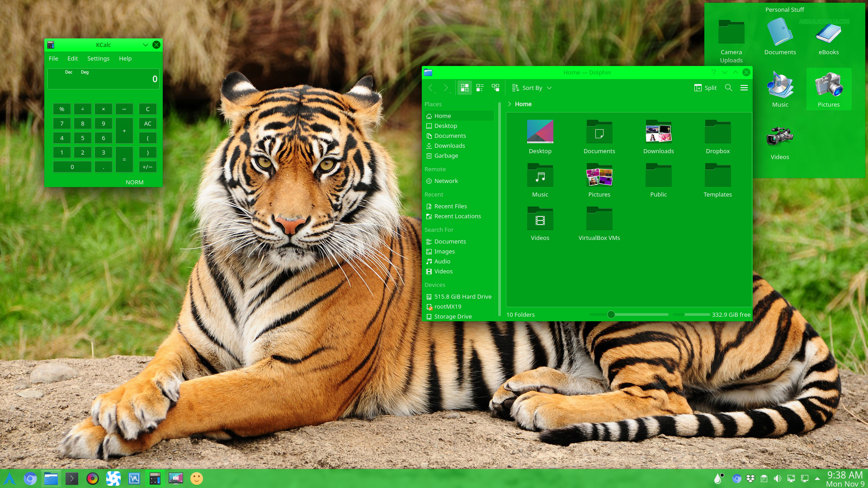Open 515.8 GiB Hard Drive device
The height and width of the screenshot is (488, 868).
click(x=459, y=297)
